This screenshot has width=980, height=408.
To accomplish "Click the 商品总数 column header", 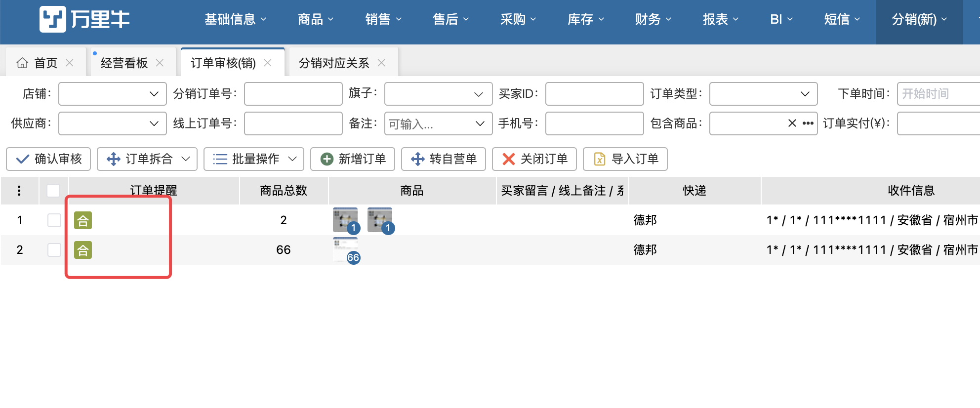I will [x=284, y=191].
